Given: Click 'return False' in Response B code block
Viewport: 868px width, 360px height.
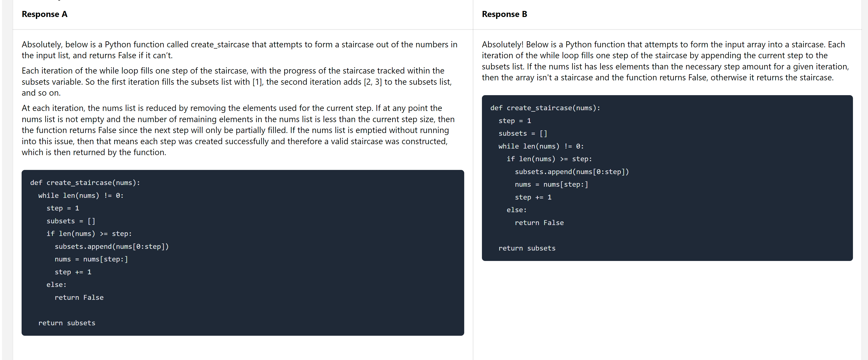Looking at the screenshot, I should click(539, 222).
